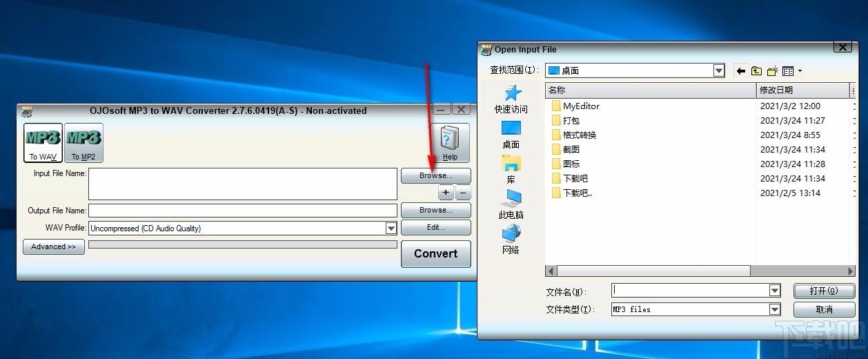Screen dimensions: 868x359
Task: Open 库 in the places bar
Action: [x=511, y=170]
